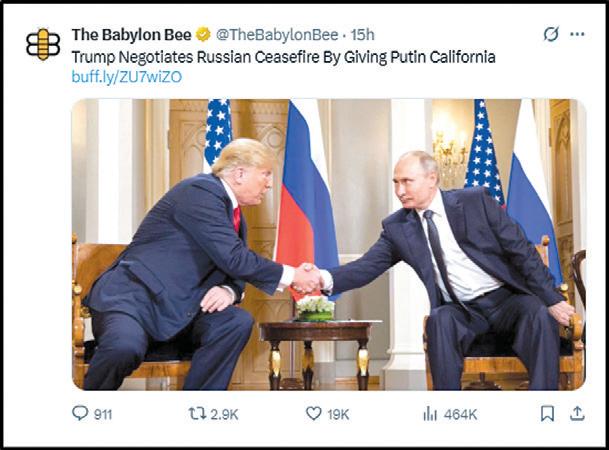
Task: Click The Babylon Bee display name
Action: [131, 35]
